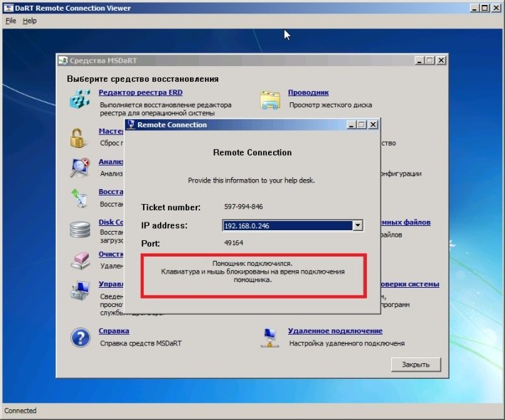Click the computer management icon
Image resolution: width=505 pixels, height=420 pixels.
79,291
